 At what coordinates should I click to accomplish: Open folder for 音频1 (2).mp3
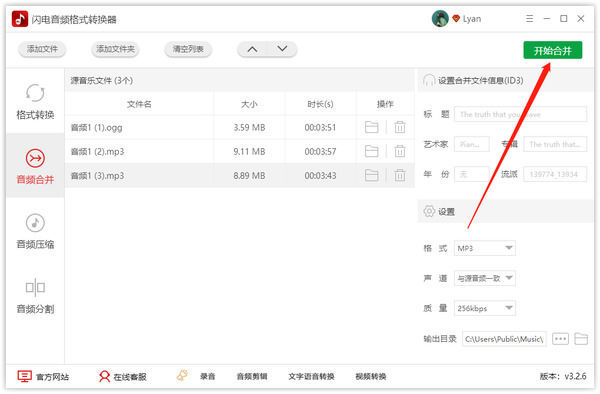click(372, 151)
